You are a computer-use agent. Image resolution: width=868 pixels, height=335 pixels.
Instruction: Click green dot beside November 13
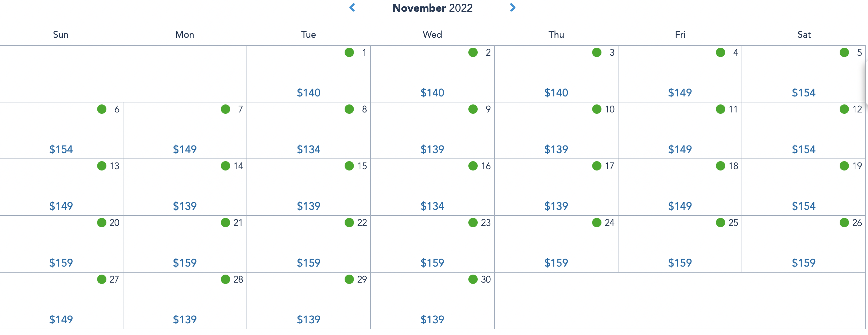point(101,165)
